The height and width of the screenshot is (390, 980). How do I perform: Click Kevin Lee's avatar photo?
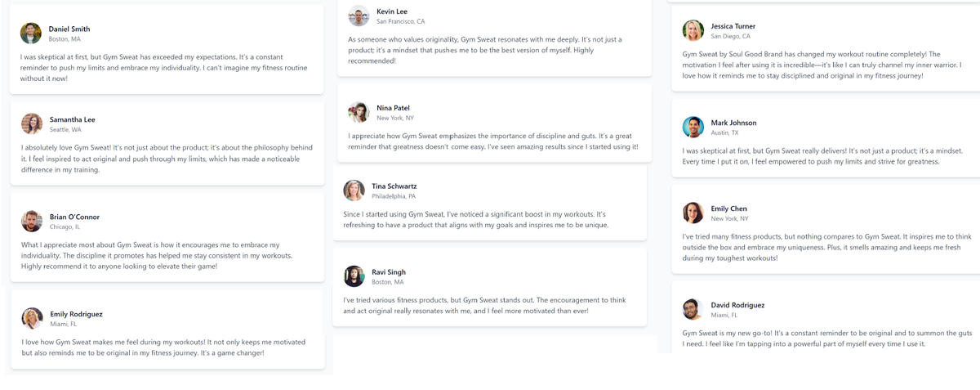tap(359, 16)
